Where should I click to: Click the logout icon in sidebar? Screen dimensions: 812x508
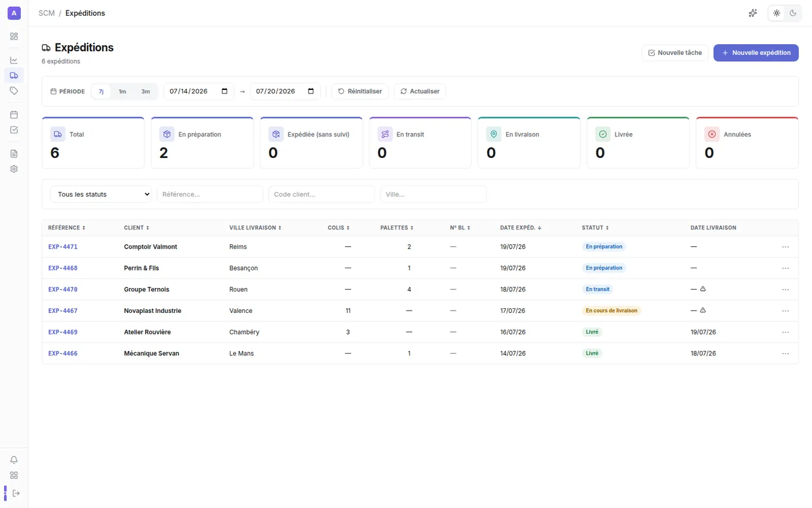[x=16, y=493]
